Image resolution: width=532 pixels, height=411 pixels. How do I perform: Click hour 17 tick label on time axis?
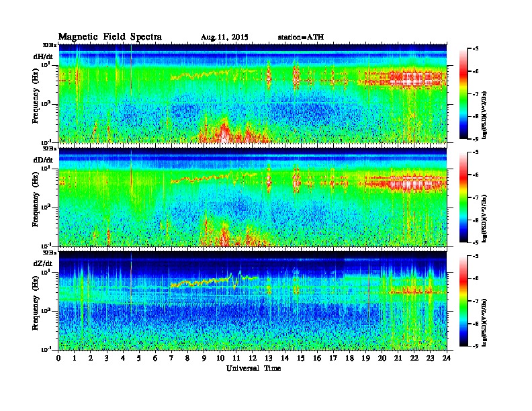[x=333, y=358]
